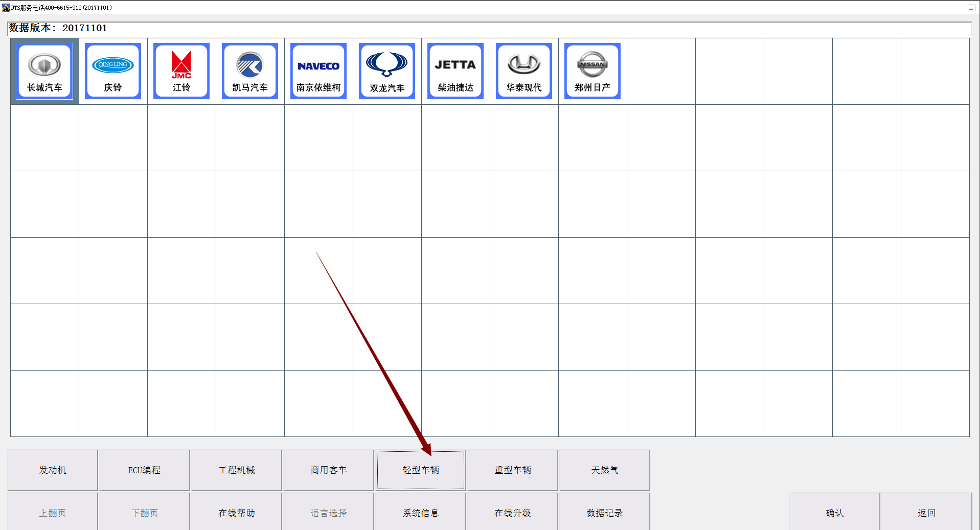Open the 工程机械 category
The image size is (980, 530).
[236, 470]
